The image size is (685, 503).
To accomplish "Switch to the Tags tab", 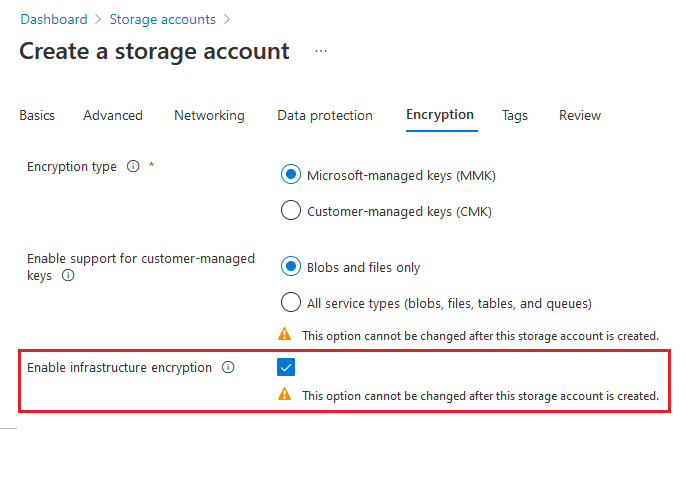I will (x=515, y=116).
